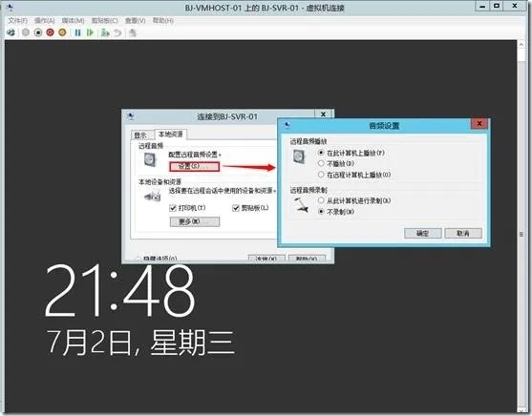Click the 帮助(H) button at dialog bottom

pos(307,259)
